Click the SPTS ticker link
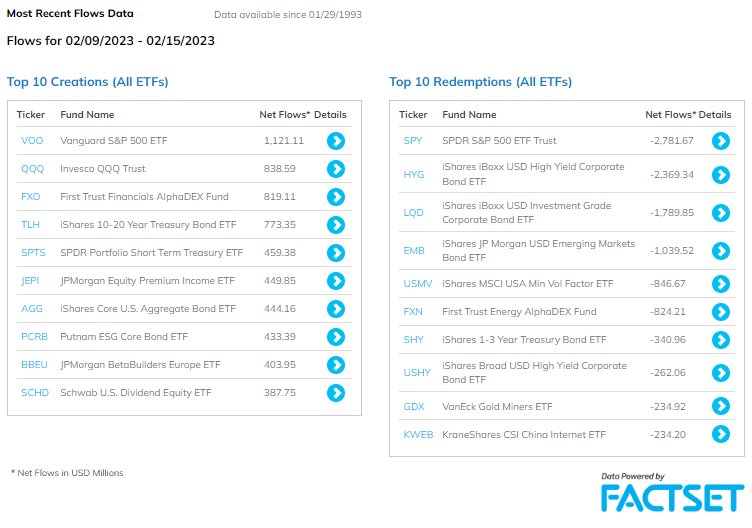752x528 pixels. (33, 253)
